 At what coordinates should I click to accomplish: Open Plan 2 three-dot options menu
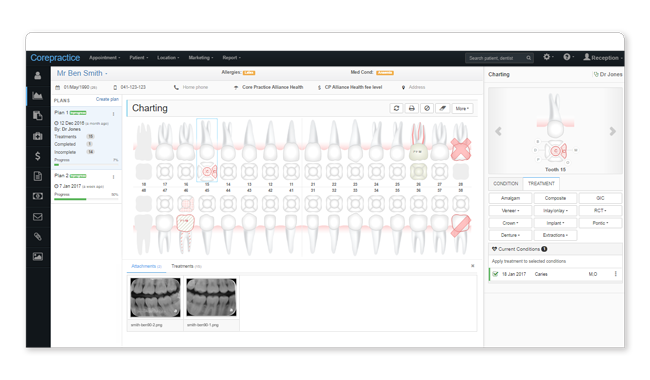coord(114,177)
